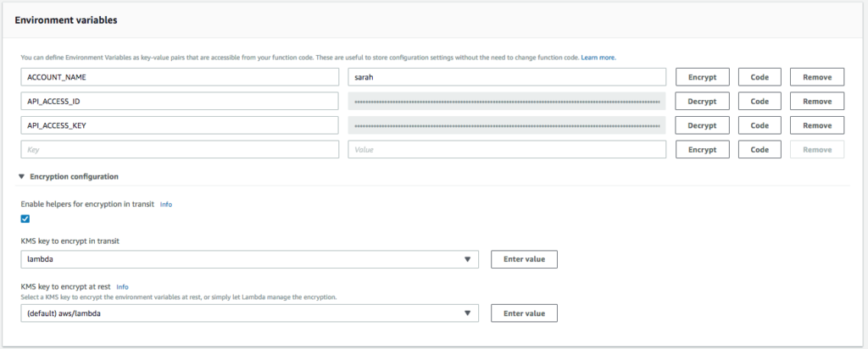Viewport: 868px width, 349px height.
Task: Show Code for ACCOUNT_NAME row
Action: 759,77
